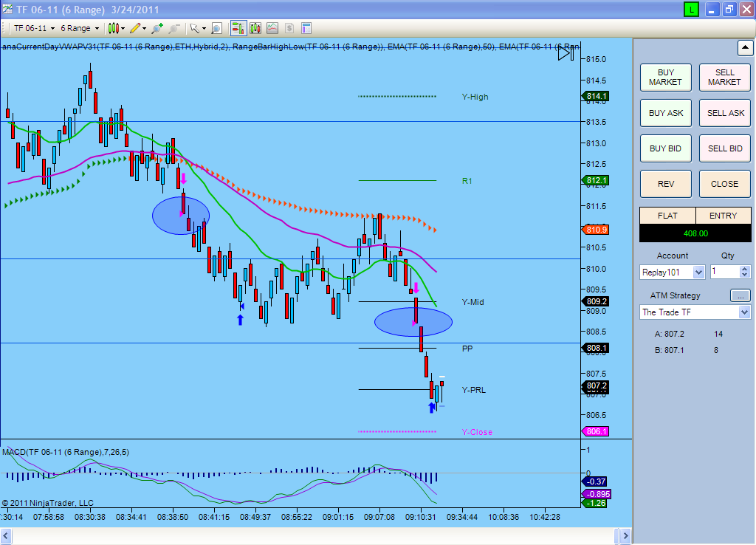Viewport: 756px width, 545px height.
Task: Collapse panel with the up arrow button
Action: pos(745,48)
